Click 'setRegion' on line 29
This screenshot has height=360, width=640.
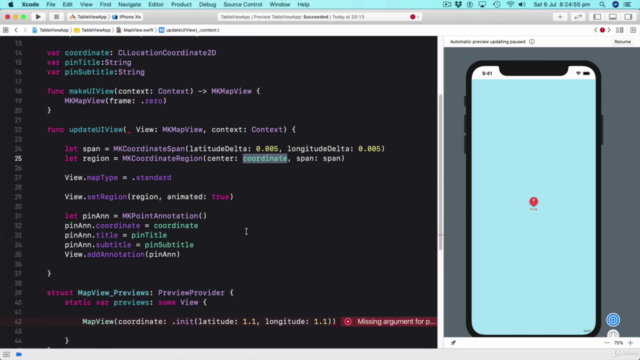tap(107, 197)
